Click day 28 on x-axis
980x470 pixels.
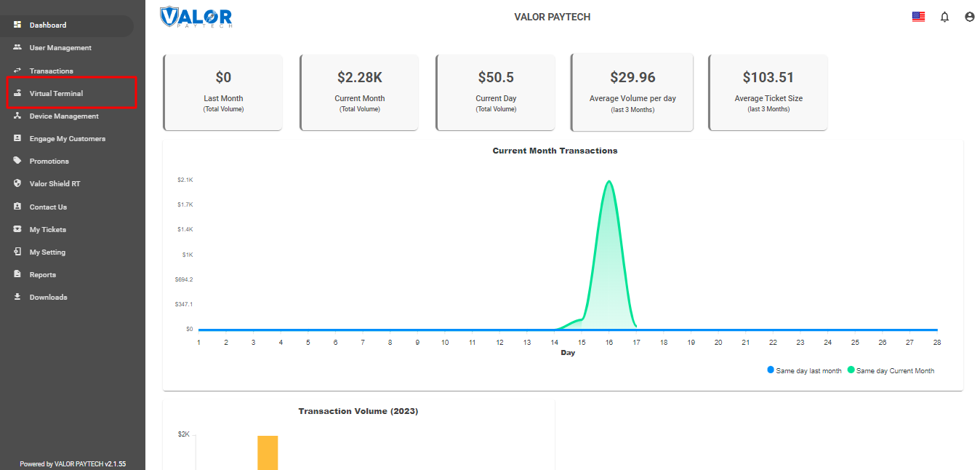pos(937,342)
